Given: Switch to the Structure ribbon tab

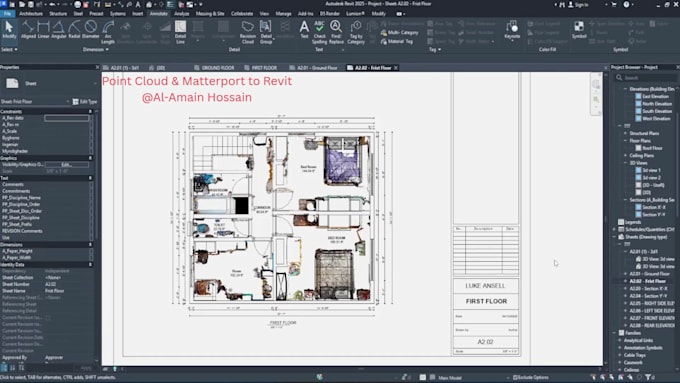Looking at the screenshot, I should [x=58, y=13].
